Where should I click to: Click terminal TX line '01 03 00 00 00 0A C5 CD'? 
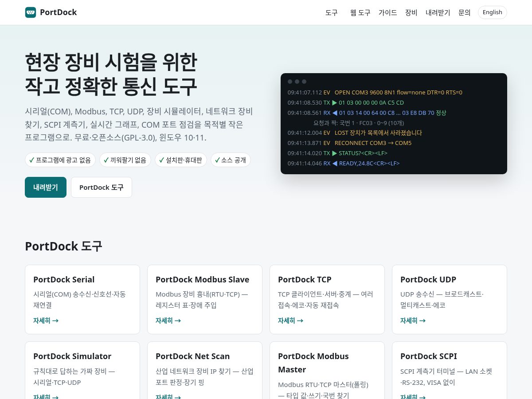pos(346,103)
